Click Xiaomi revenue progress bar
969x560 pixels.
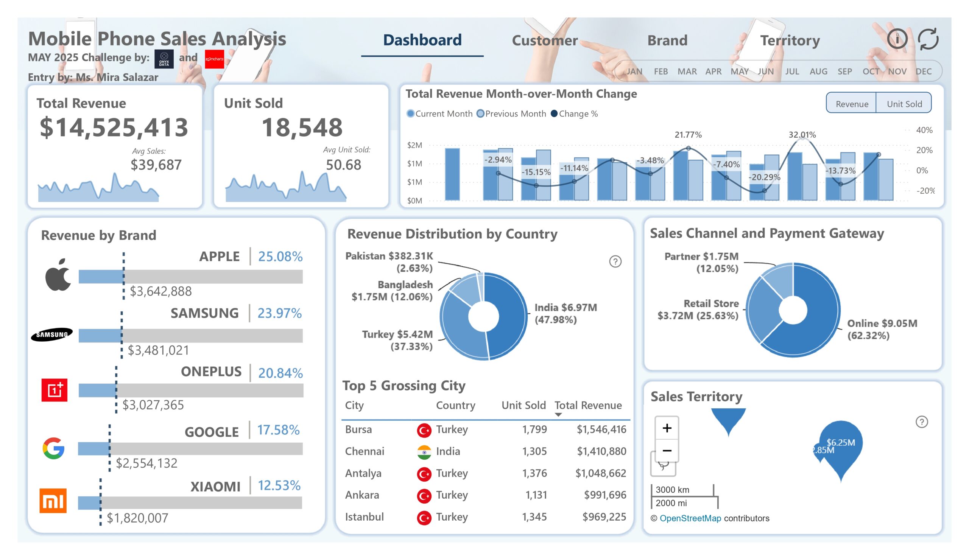[x=190, y=503]
